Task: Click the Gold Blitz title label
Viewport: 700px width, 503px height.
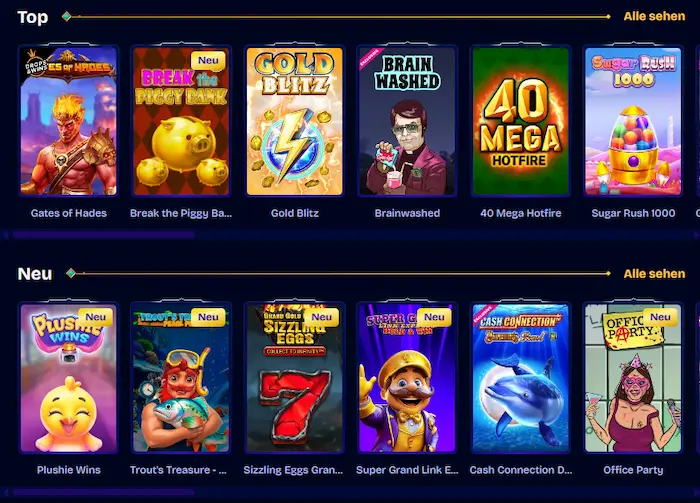Action: pyautogui.click(x=295, y=213)
